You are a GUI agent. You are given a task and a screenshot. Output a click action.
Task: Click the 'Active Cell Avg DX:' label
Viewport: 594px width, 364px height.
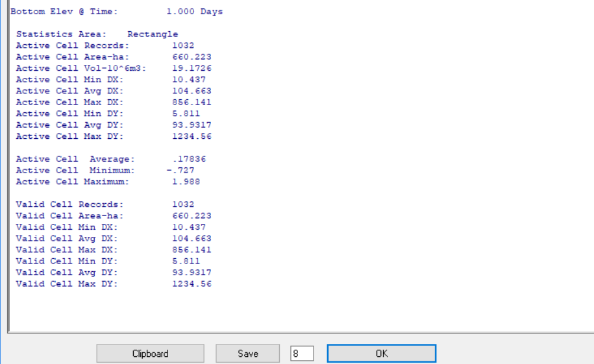tap(69, 91)
